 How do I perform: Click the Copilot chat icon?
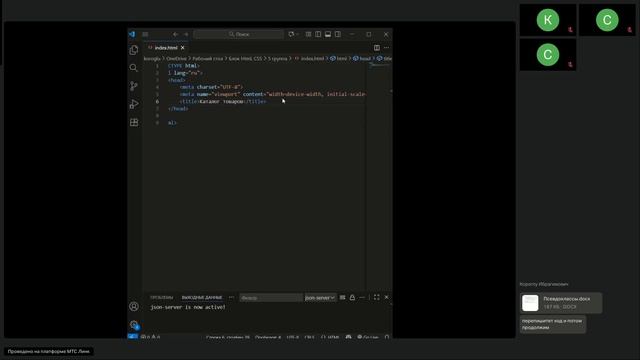coord(291,34)
